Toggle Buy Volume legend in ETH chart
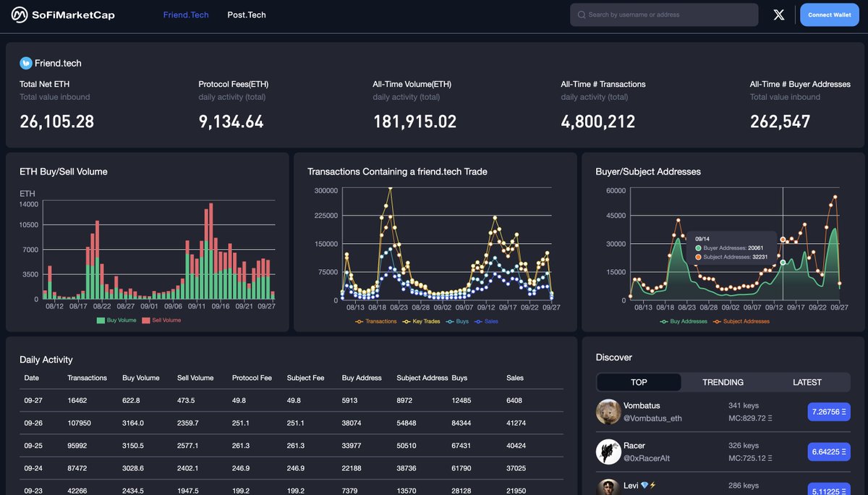868x495 pixels. tap(116, 320)
